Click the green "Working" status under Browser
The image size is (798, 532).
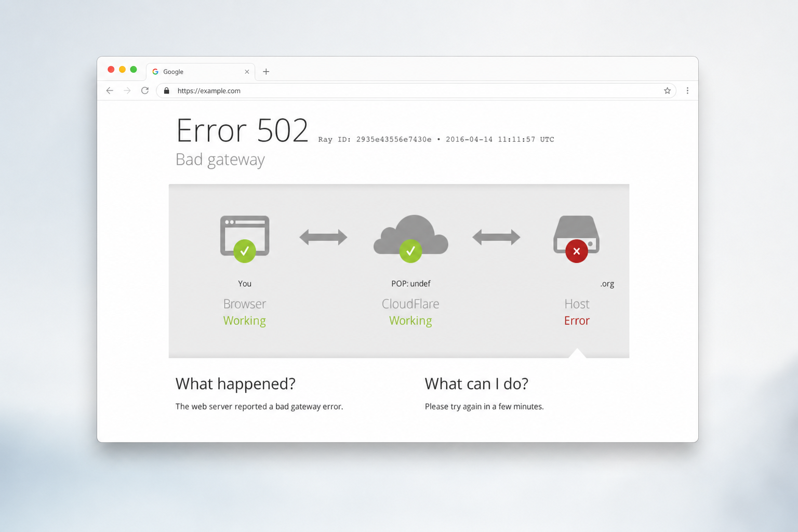[245, 321]
